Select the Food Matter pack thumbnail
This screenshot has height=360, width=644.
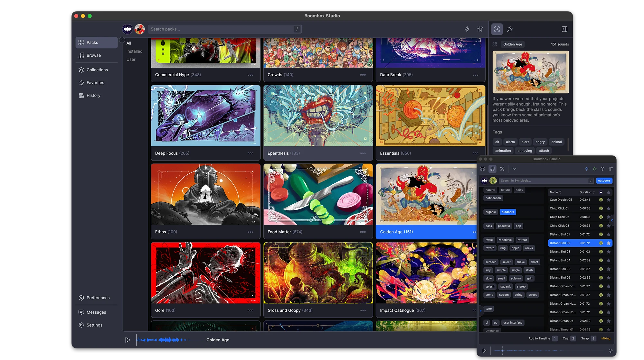[x=318, y=194]
